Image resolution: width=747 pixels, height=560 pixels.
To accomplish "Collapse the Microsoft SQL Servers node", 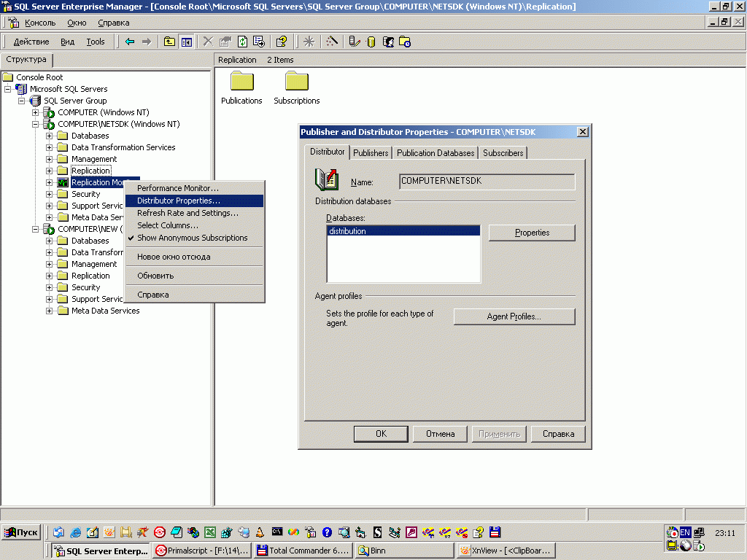I will click(7, 89).
